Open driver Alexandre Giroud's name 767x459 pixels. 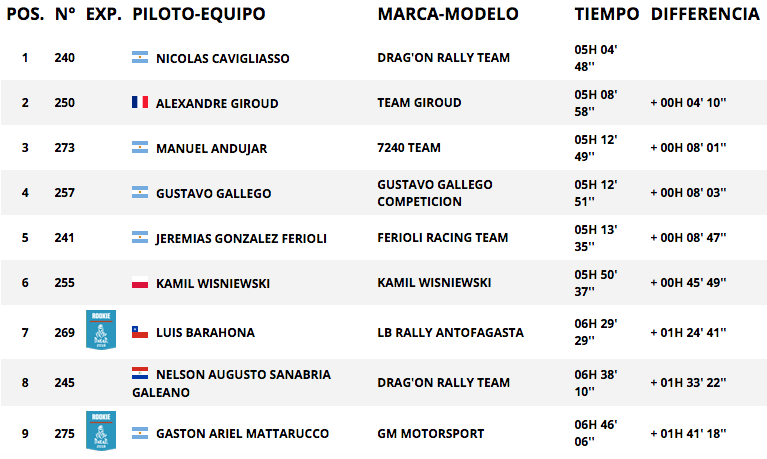217,103
